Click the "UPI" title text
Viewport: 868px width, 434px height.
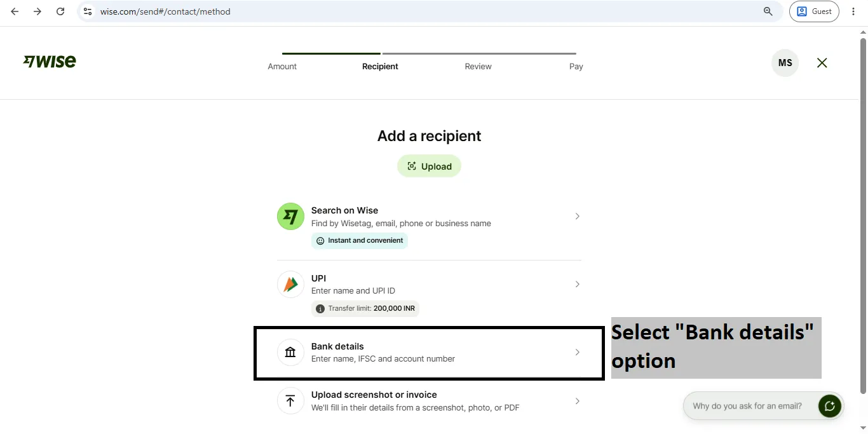[x=318, y=278]
